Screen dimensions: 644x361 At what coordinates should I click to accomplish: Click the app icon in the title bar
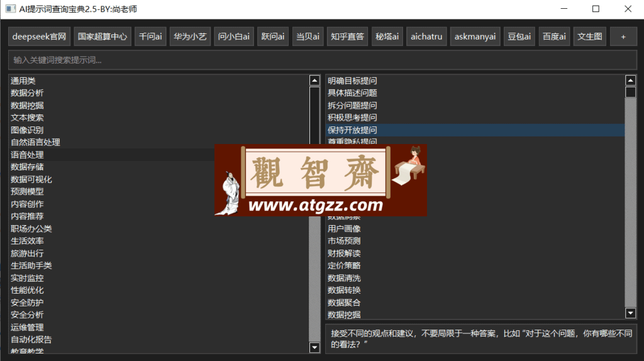click(x=11, y=9)
